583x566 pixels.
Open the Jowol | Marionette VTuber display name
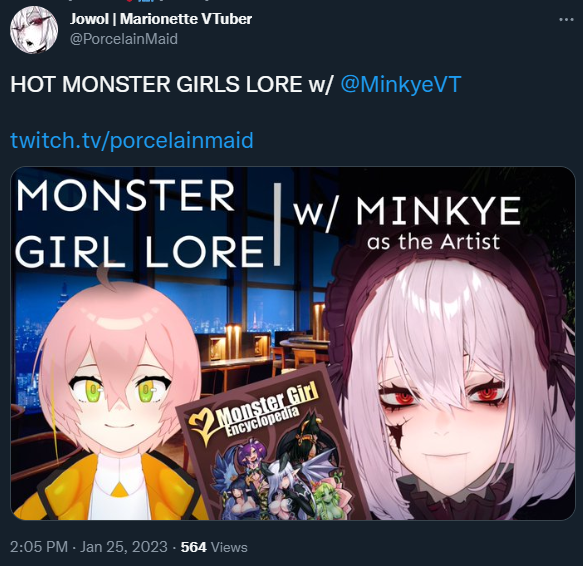tap(161, 19)
